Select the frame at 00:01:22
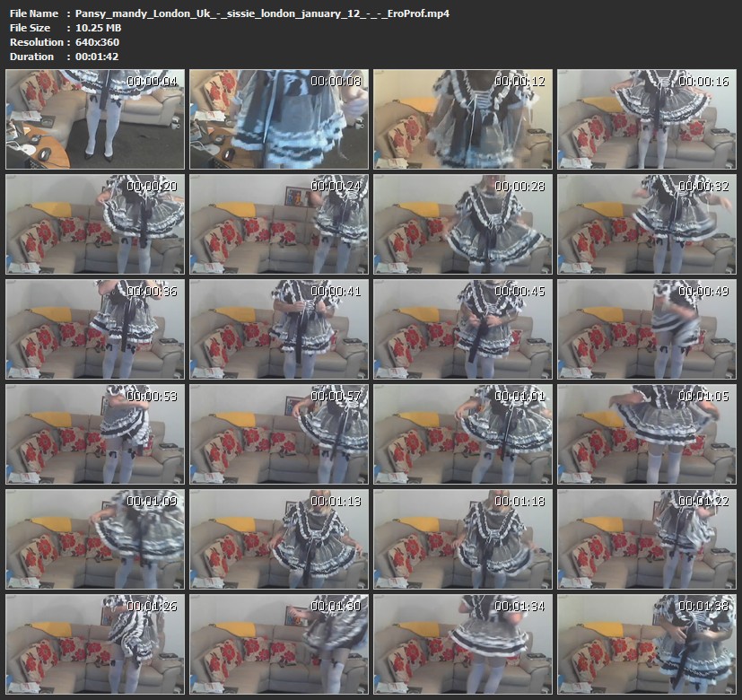 click(646, 538)
